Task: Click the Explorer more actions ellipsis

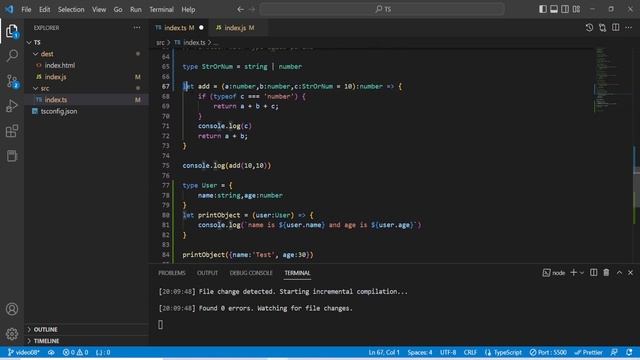Action: click(137, 28)
